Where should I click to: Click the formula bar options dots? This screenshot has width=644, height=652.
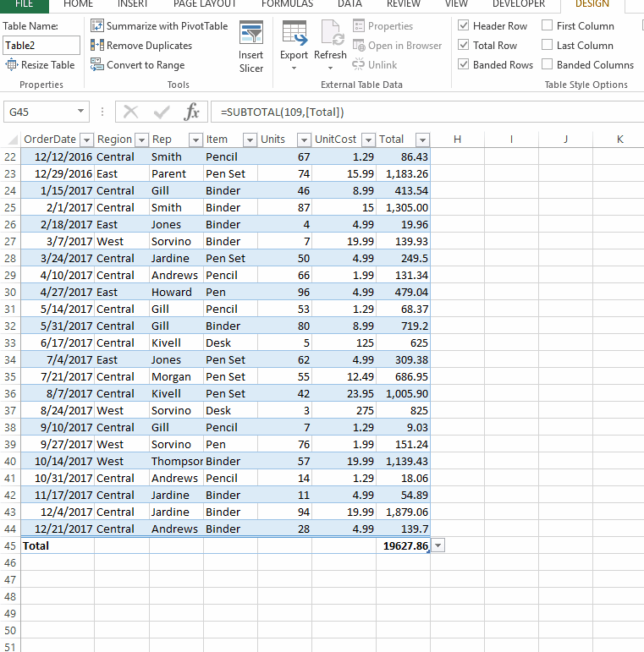click(x=102, y=112)
